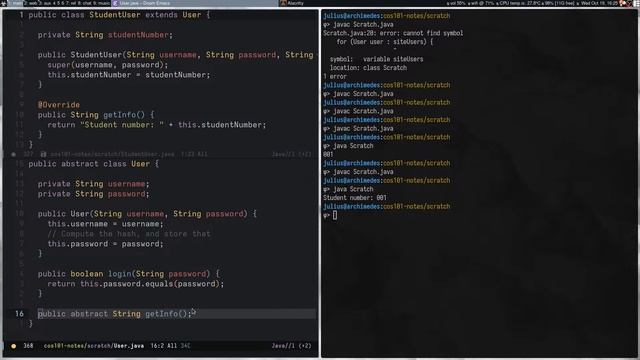The width and height of the screenshot is (640, 360).
Task: Click "this.password = password;" line
Action: (x=105, y=244)
